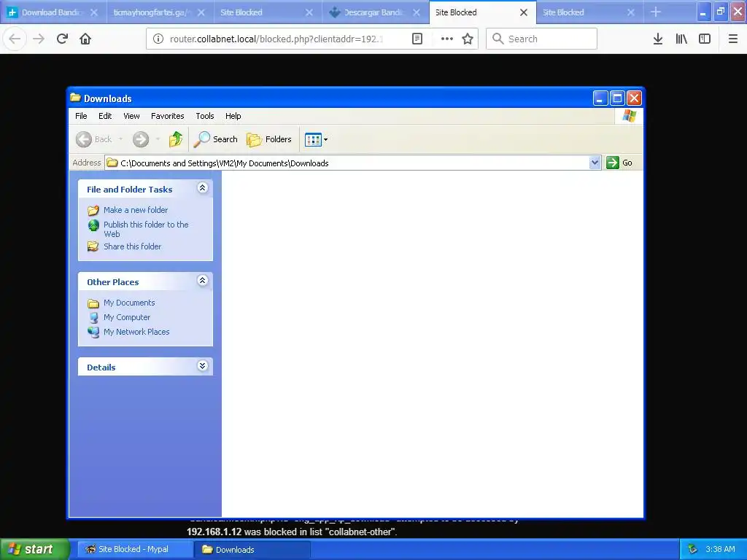Open the Edit menu
Viewport: 747px width, 560px height.
[x=105, y=116]
